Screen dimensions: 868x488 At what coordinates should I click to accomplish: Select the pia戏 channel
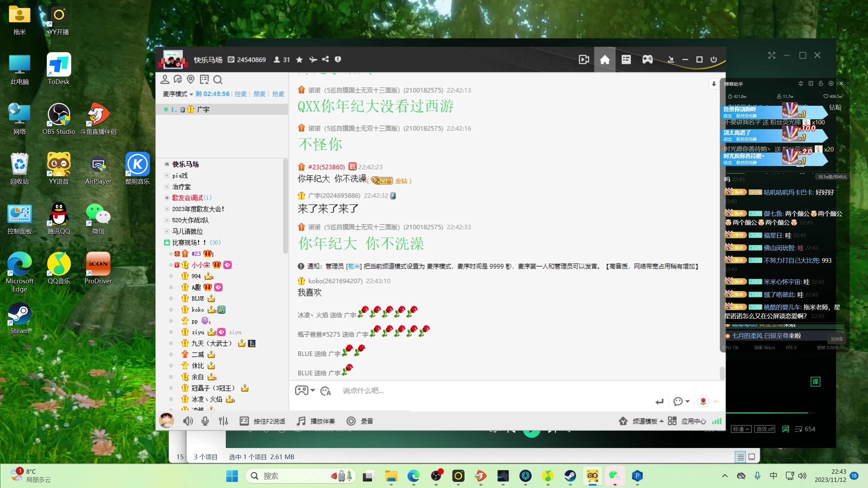180,176
